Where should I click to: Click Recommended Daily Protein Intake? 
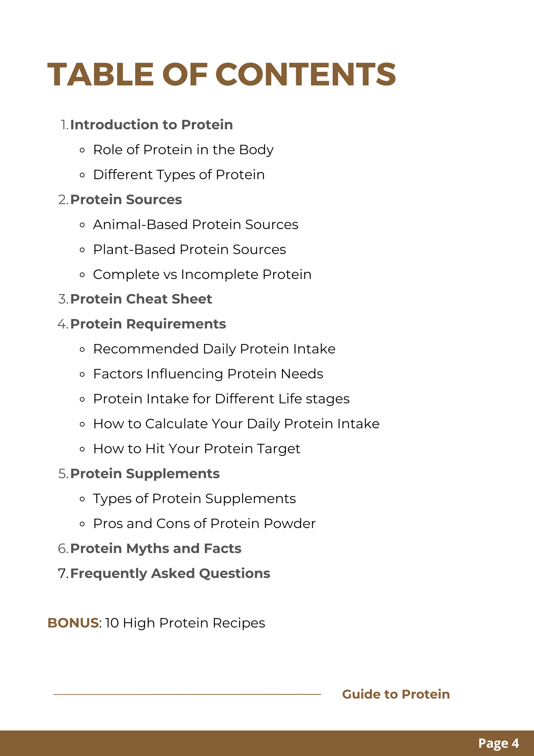pyautogui.click(x=214, y=349)
